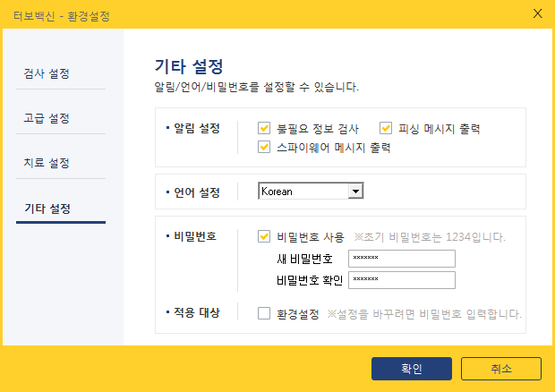Click the 알림 설정 section label
This screenshot has height=392, width=555.
(196, 128)
